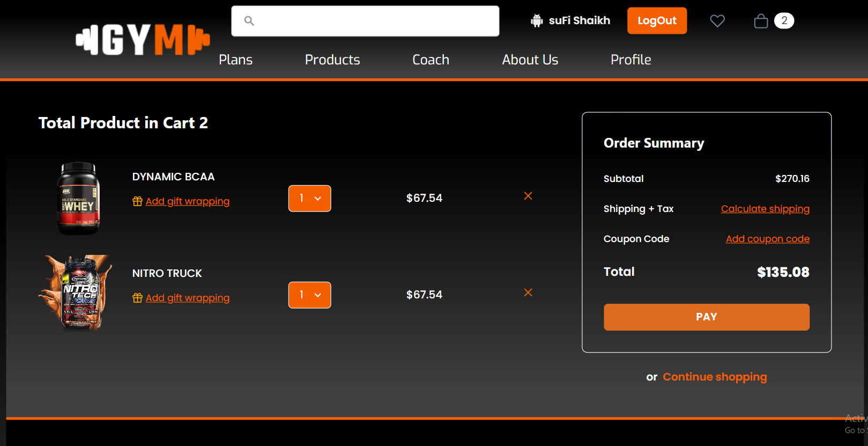This screenshot has width=868, height=446.
Task: Click gift icon beside NITRO TRUCK
Action: [x=138, y=298]
